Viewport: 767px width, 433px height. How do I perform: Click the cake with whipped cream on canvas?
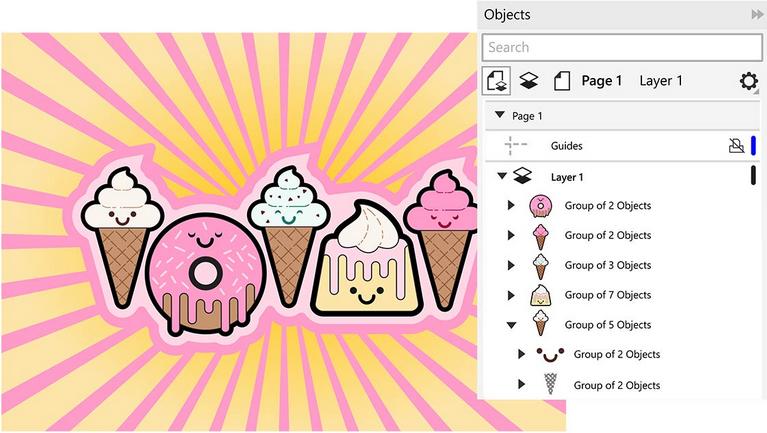[x=366, y=258]
